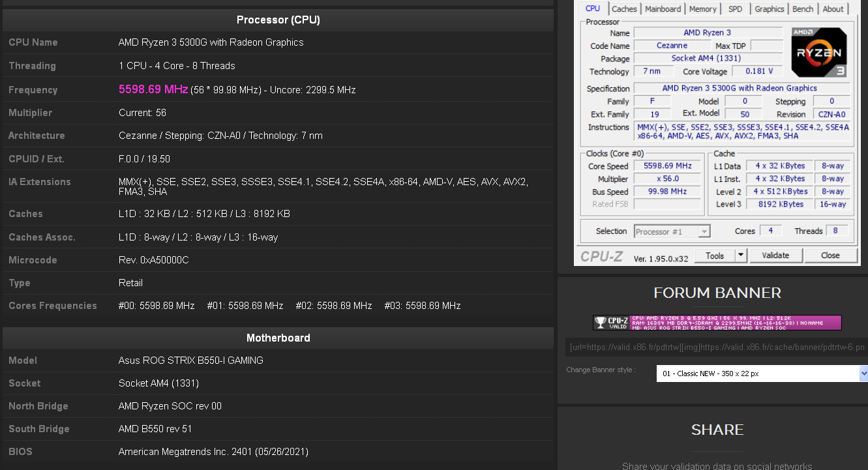Open the Processor #1 selection combo box

[672, 231]
